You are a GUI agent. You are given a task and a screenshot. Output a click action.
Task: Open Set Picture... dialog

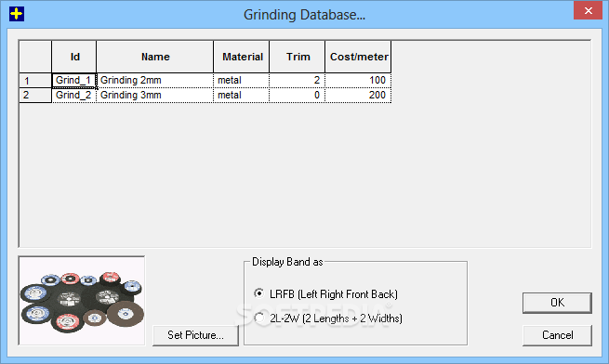coord(195,335)
